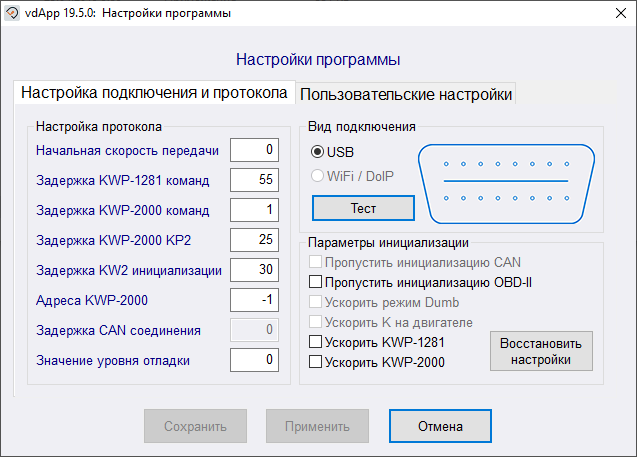Click the Значение уровня отладки field
Viewport: 637px width, 457px height.
pos(254,360)
